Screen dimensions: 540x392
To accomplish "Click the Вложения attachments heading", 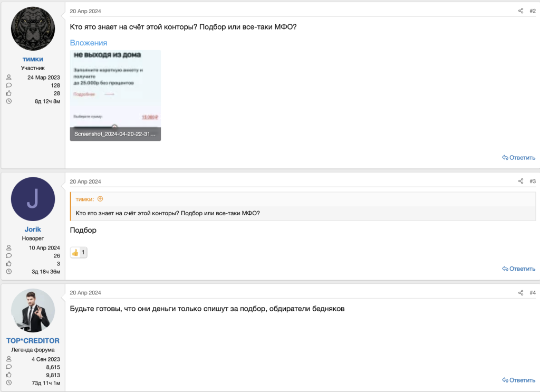I will (x=89, y=43).
